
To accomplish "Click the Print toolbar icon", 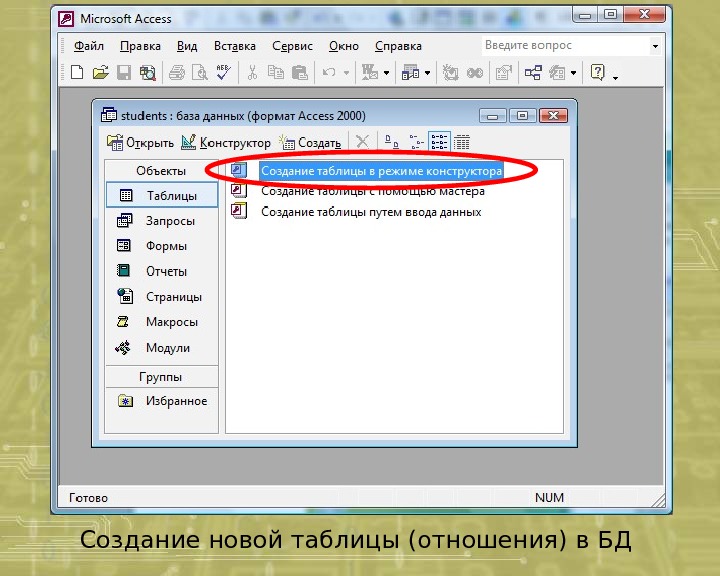I will pos(177,73).
